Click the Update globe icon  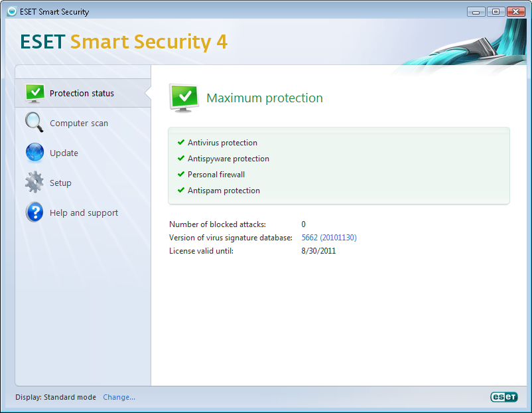34,153
